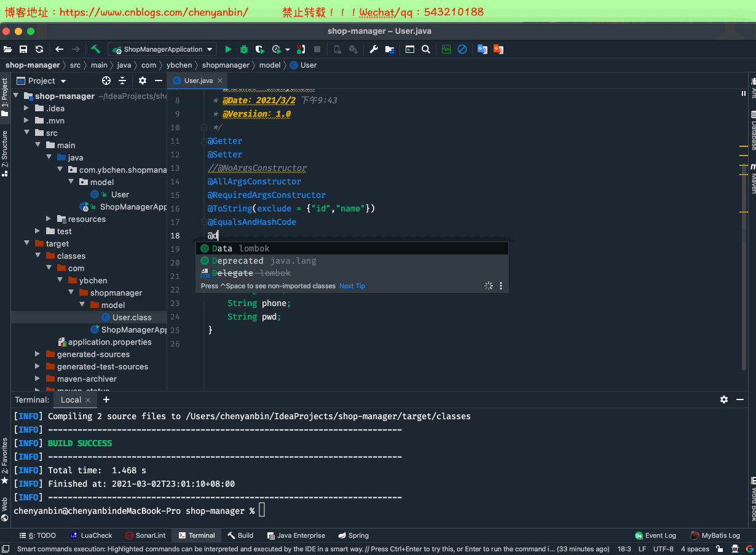Collapse the src directory in the Project panel
This screenshot has width=756, height=555.
click(27, 133)
